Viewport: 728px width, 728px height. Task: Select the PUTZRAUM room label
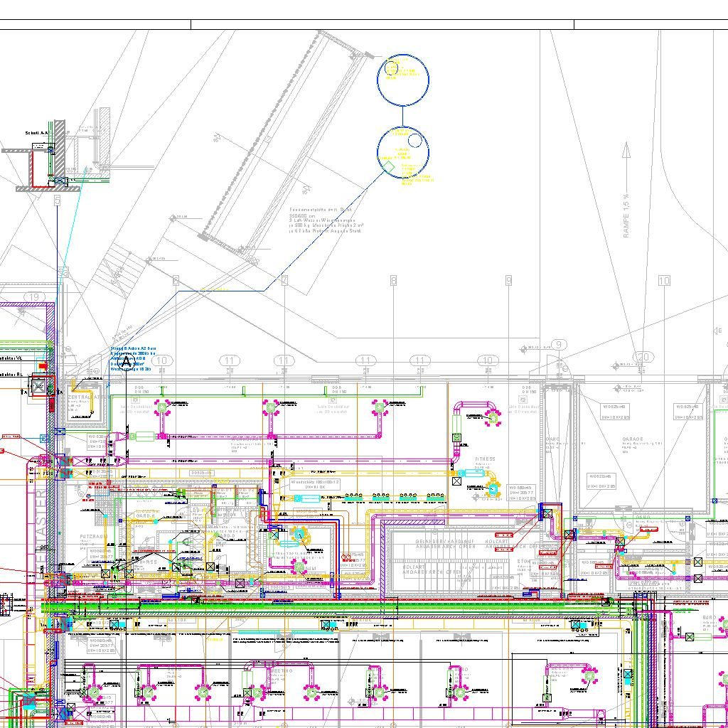[94, 535]
